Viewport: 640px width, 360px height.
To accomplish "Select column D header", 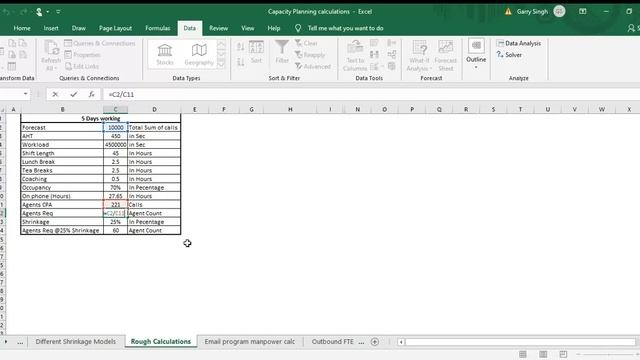I will (154, 109).
